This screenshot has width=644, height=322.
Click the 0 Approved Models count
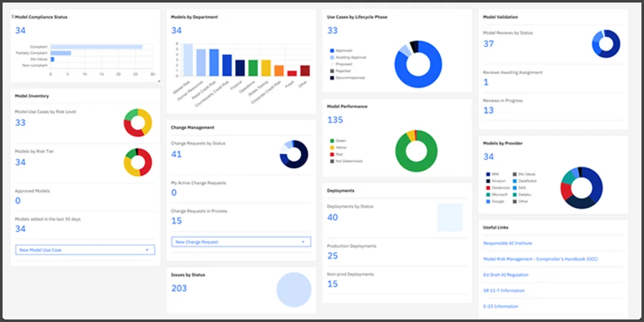coord(18,201)
